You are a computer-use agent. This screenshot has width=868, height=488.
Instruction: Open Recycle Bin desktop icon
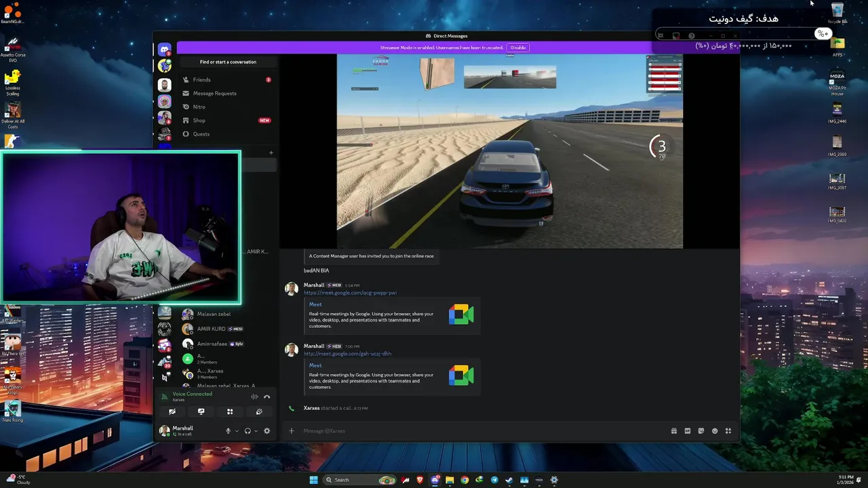pyautogui.click(x=837, y=13)
